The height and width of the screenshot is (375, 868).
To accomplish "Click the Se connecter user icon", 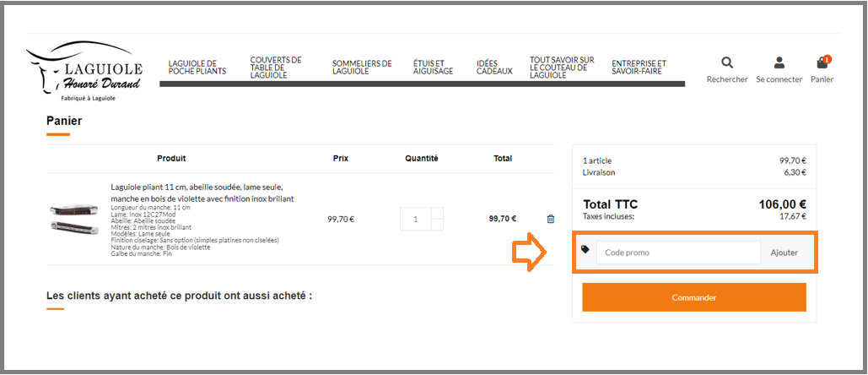I will (779, 63).
